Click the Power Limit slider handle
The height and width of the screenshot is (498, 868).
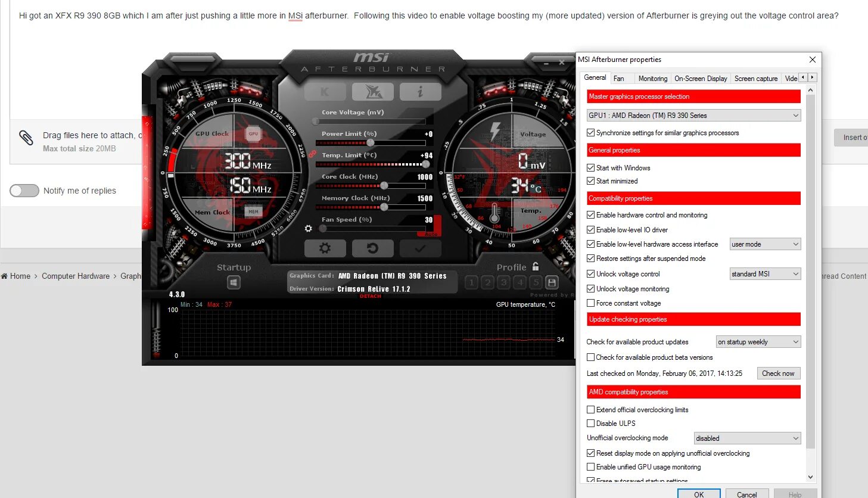click(371, 143)
